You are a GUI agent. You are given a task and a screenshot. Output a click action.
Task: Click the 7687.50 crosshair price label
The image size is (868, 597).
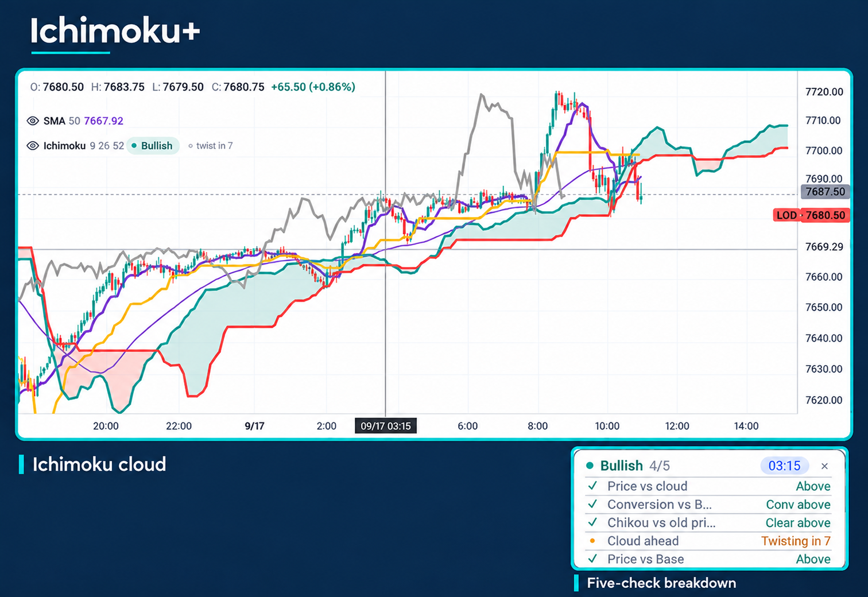825,192
